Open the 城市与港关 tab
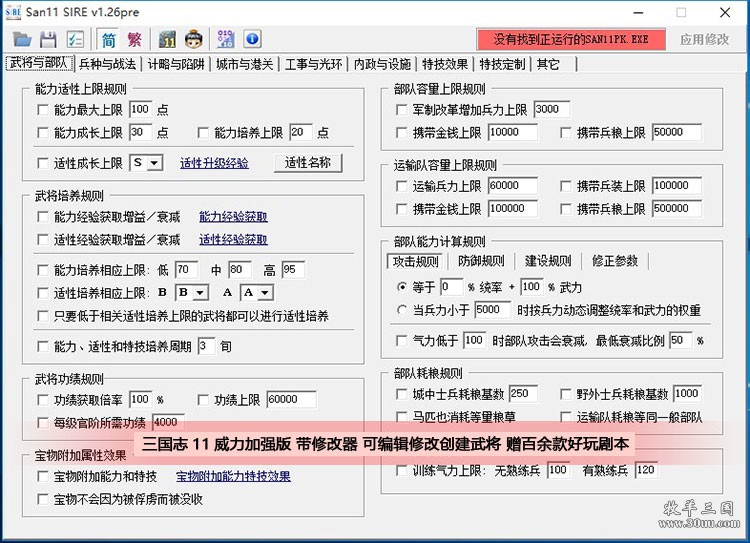This screenshot has width=750, height=543. pyautogui.click(x=244, y=64)
